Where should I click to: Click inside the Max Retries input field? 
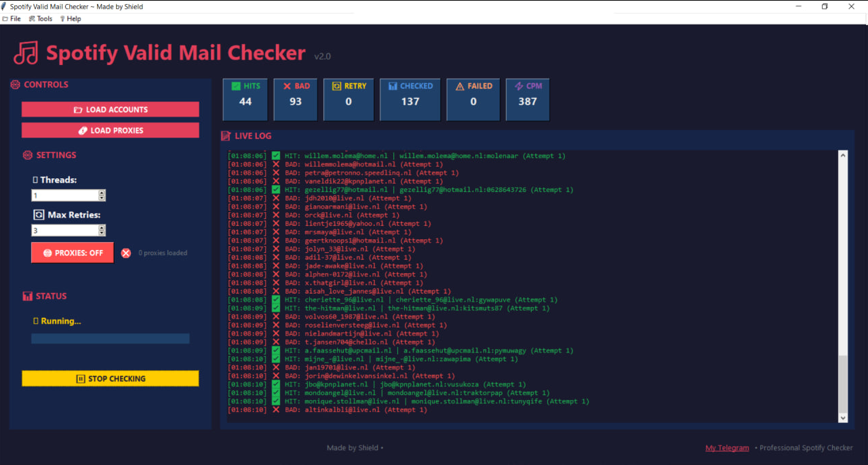[x=64, y=230]
